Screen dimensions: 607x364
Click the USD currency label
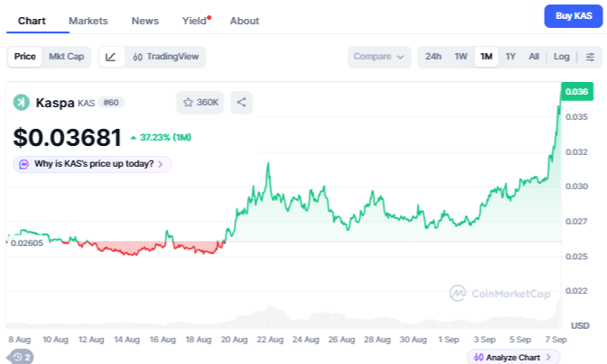tap(580, 325)
